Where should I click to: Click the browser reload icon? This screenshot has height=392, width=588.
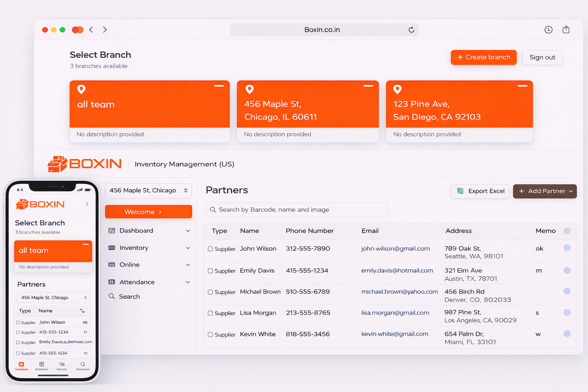click(x=411, y=30)
